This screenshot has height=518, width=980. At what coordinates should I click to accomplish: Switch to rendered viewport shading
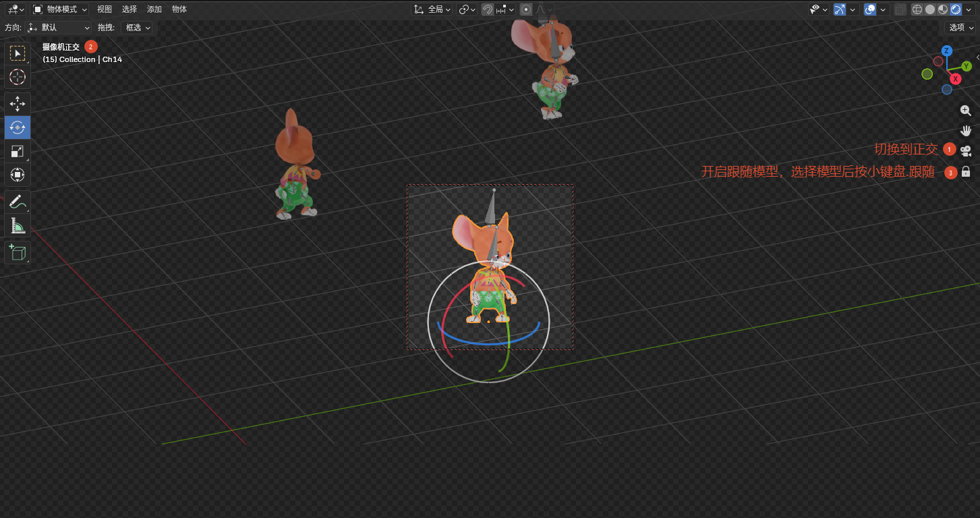click(x=956, y=9)
